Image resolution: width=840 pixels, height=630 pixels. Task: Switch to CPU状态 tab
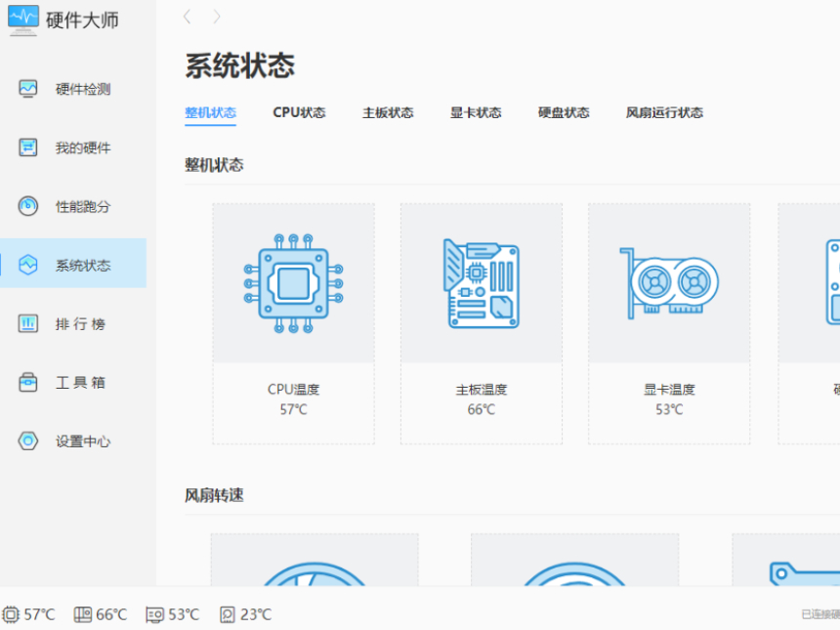[x=299, y=112]
